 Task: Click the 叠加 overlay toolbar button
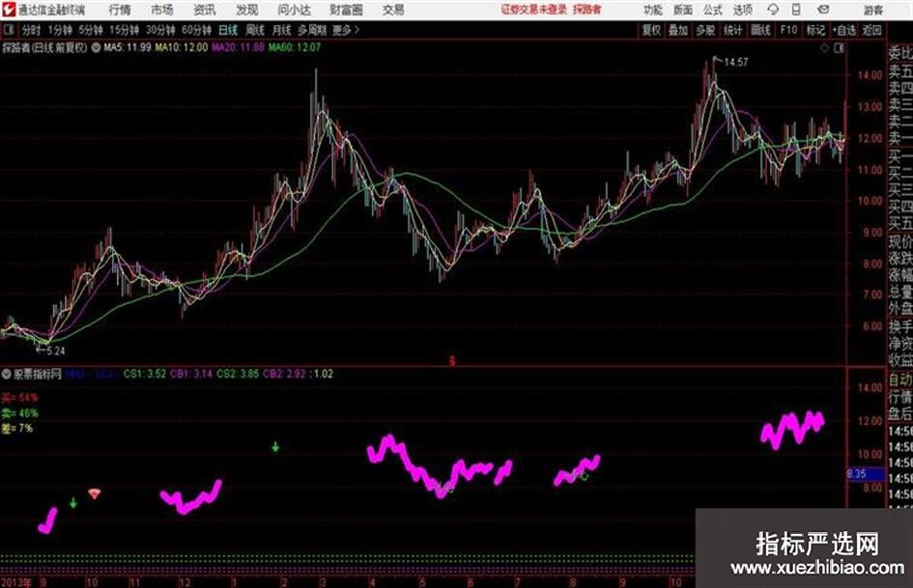pyautogui.click(x=678, y=30)
